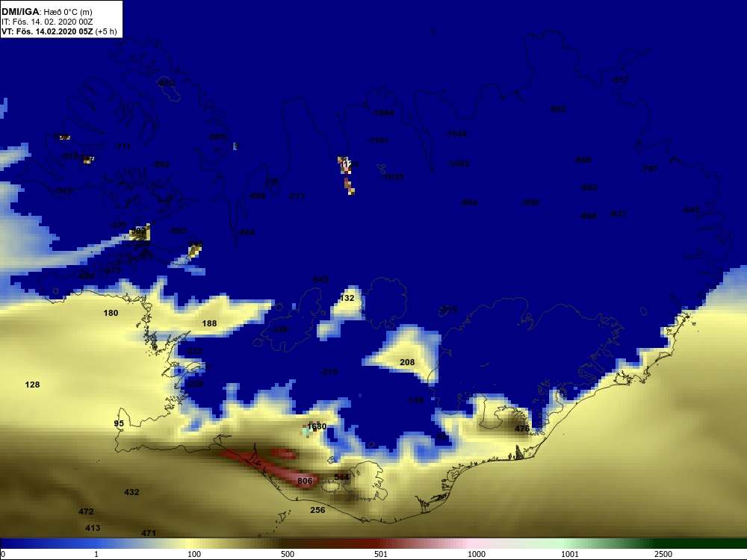747x560 pixels.
Task: Click the legend label 0
Action: pos(3,554)
